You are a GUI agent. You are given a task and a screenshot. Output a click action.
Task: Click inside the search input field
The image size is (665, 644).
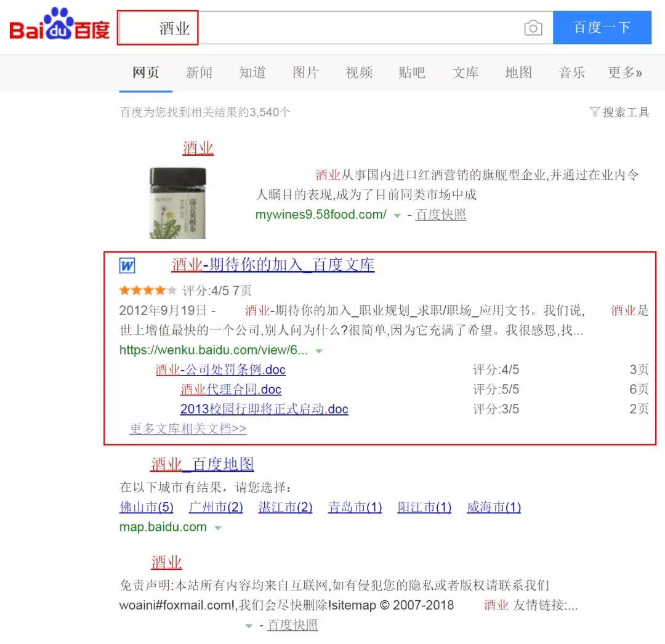pos(357,28)
